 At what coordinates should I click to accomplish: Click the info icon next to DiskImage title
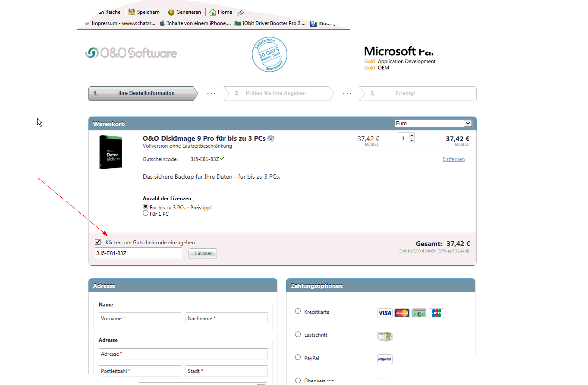coord(271,139)
